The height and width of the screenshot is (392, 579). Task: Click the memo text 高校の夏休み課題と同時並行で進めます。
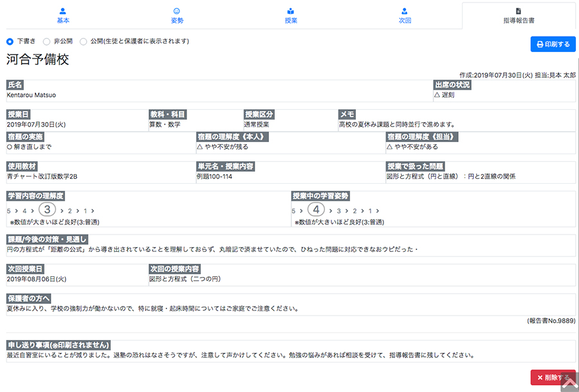(x=398, y=125)
